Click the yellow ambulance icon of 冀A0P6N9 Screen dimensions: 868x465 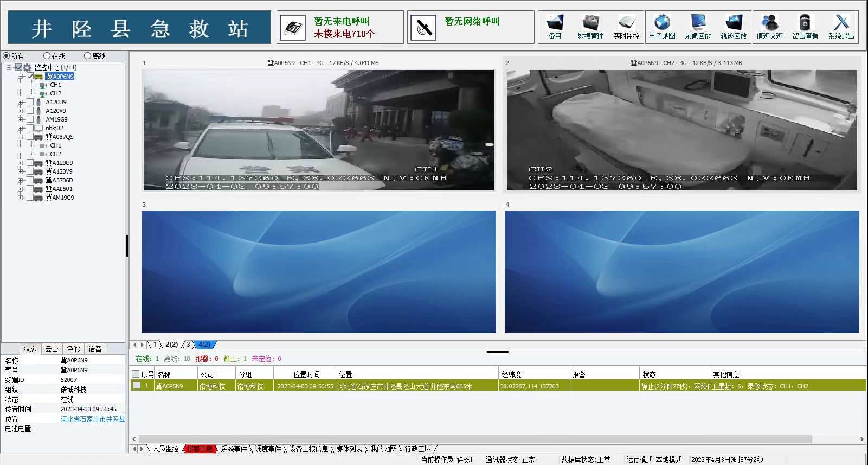pyautogui.click(x=38, y=77)
